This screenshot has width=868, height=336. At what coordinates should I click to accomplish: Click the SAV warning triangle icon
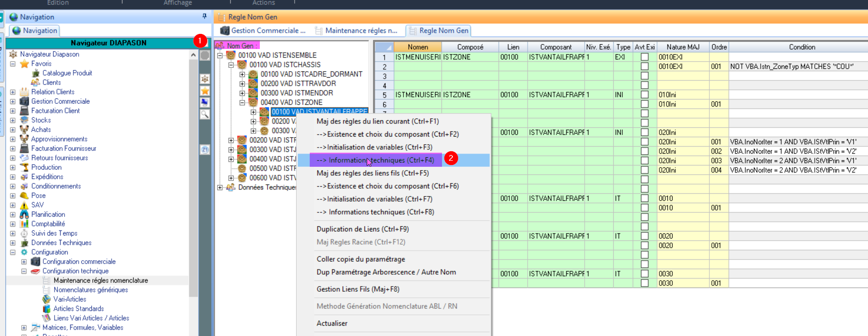pyautogui.click(x=24, y=205)
